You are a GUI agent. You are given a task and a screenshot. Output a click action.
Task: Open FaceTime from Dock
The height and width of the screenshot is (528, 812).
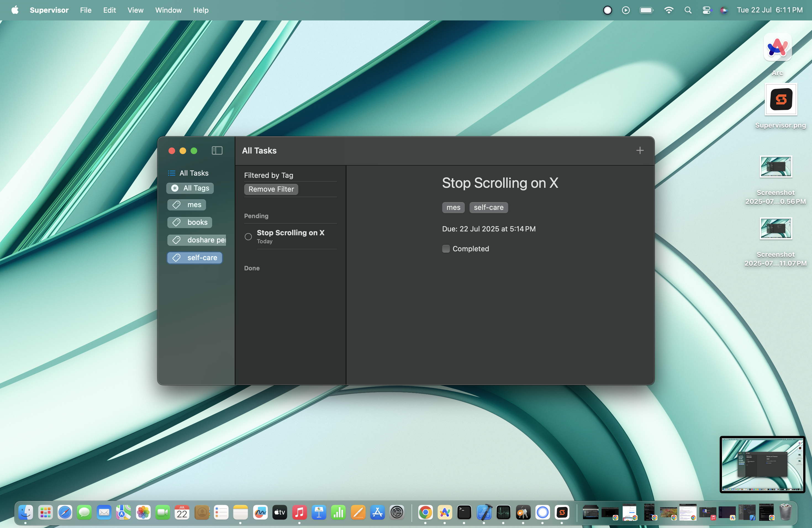[x=163, y=512]
